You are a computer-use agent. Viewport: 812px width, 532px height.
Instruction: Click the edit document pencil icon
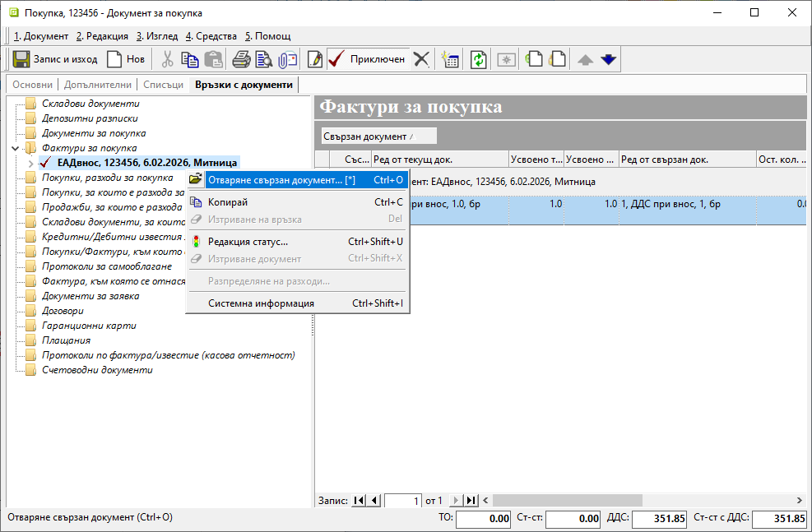314,59
